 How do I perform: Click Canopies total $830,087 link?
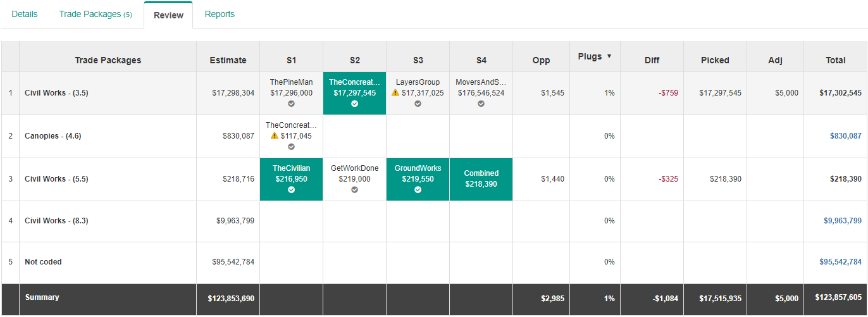click(845, 136)
